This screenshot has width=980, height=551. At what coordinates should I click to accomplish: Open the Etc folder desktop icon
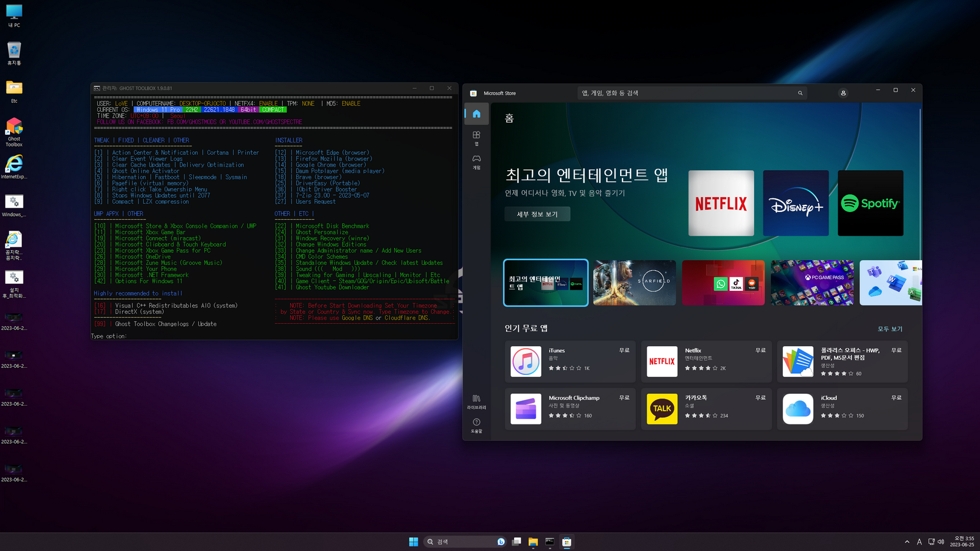point(14,92)
